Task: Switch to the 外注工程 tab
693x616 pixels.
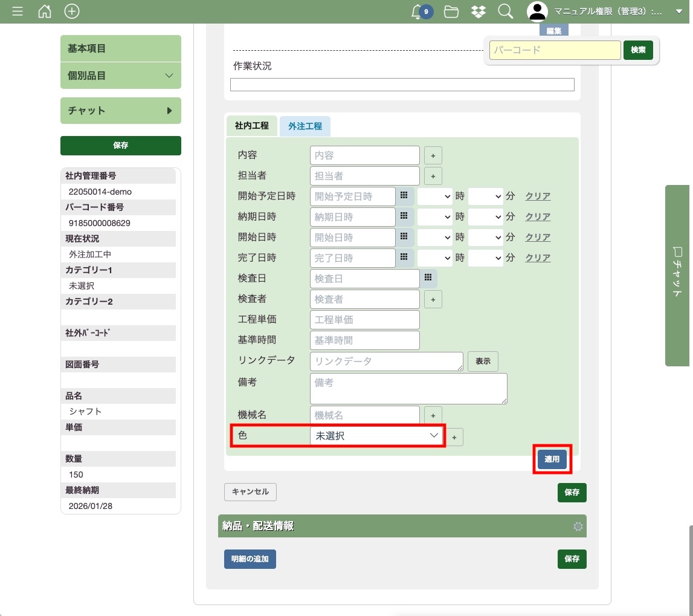Action: [x=305, y=126]
